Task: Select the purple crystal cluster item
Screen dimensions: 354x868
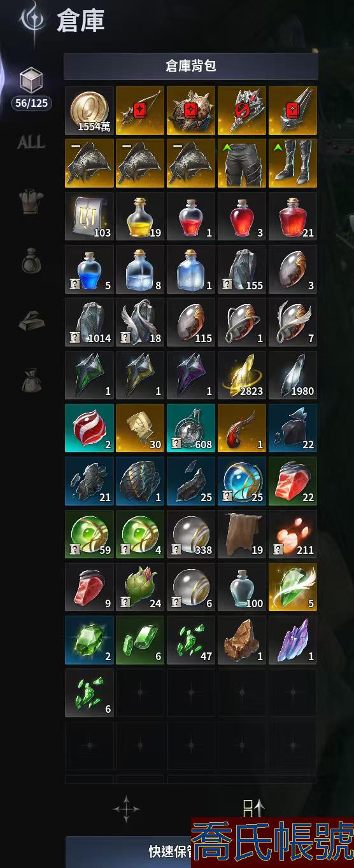Action: [x=293, y=640]
